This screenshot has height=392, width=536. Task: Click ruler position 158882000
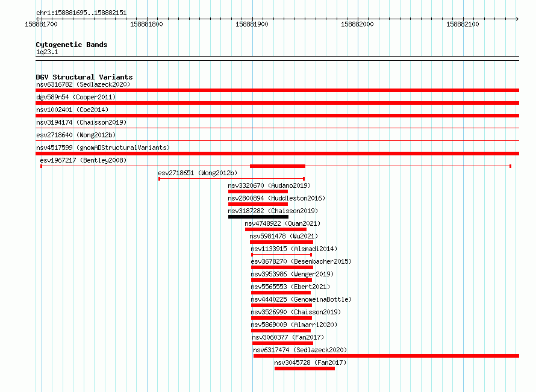[x=357, y=24]
